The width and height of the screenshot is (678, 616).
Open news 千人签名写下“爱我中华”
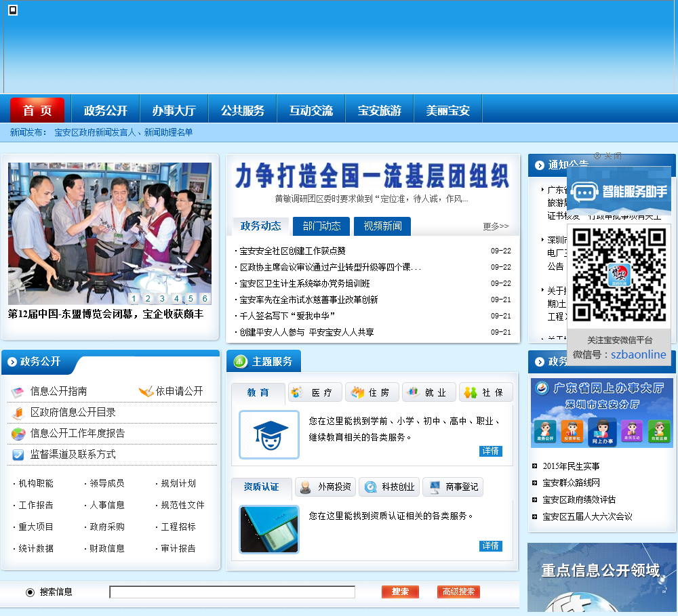(x=287, y=316)
